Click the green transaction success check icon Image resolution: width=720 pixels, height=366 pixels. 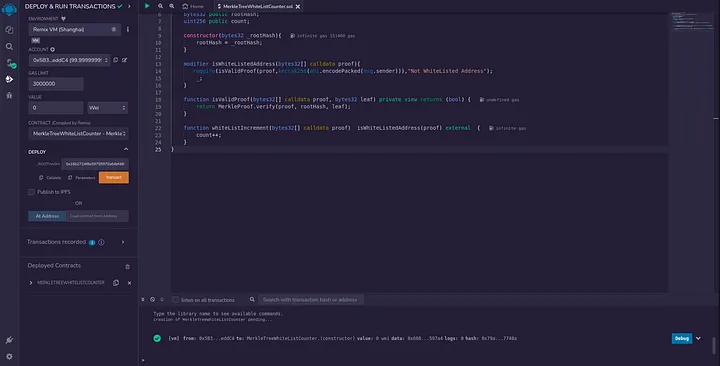157,338
